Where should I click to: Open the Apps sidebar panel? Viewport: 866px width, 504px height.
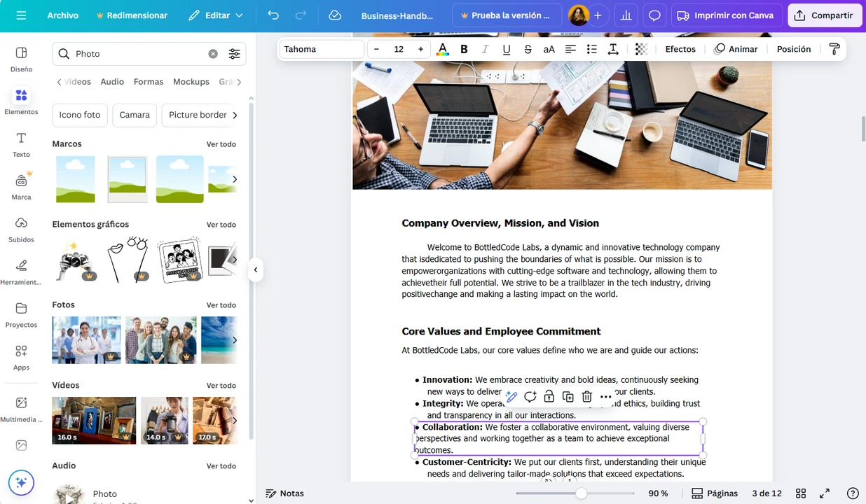pyautogui.click(x=21, y=357)
